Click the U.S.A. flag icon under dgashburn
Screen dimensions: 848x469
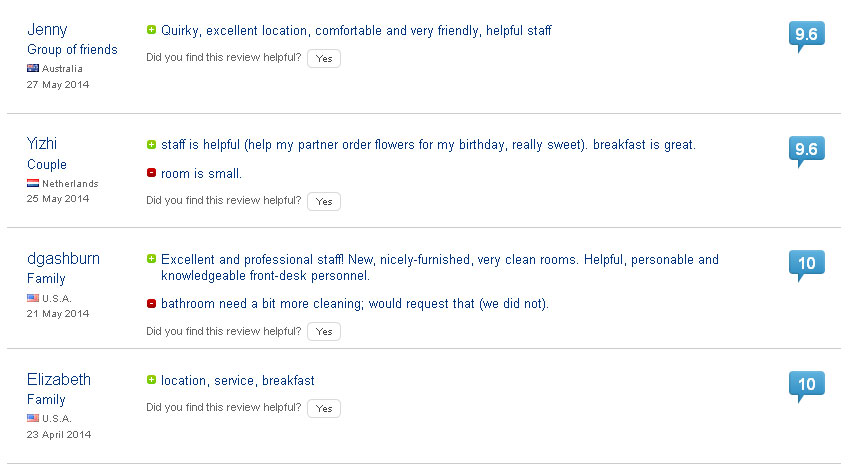(x=32, y=298)
